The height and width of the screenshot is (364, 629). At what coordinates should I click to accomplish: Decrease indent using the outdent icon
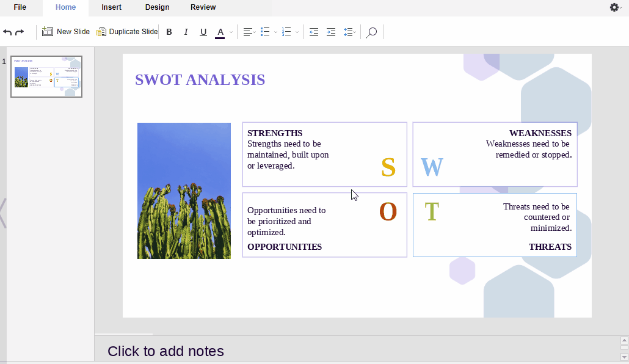[x=314, y=32]
